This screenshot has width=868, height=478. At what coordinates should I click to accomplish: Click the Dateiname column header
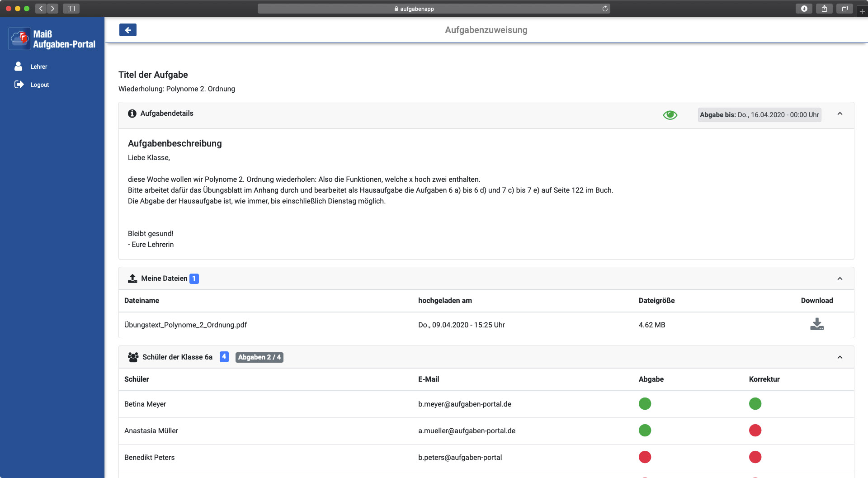pyautogui.click(x=142, y=300)
